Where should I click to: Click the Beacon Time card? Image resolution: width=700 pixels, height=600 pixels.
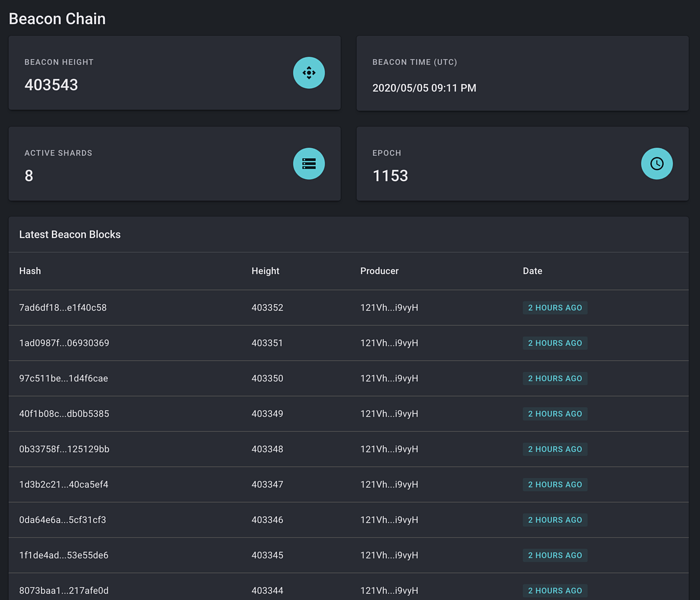pos(522,74)
